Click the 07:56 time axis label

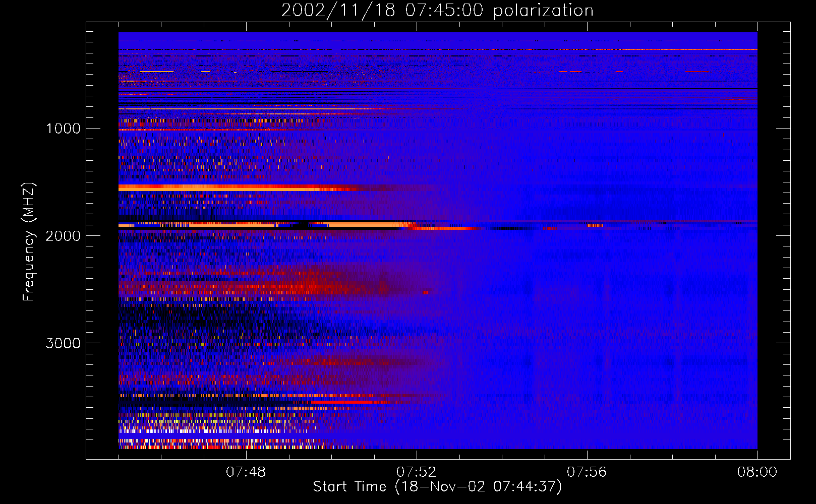tap(587, 472)
